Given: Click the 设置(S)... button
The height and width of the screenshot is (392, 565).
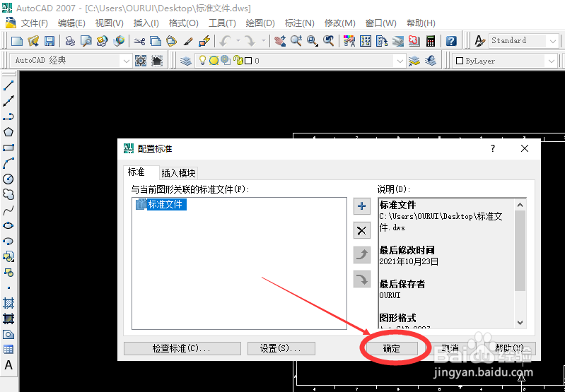Looking at the screenshot, I should click(x=281, y=348).
